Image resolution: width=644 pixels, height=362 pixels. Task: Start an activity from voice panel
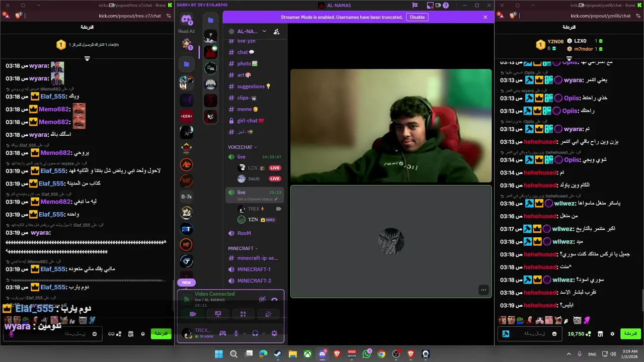[x=243, y=314]
